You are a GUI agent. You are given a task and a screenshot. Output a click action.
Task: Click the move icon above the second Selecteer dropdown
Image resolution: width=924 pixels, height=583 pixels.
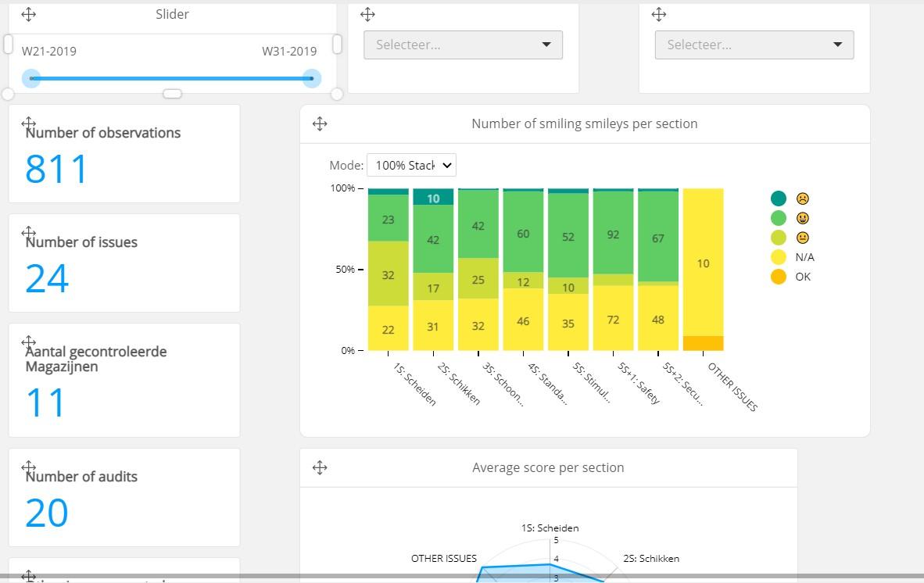(659, 14)
